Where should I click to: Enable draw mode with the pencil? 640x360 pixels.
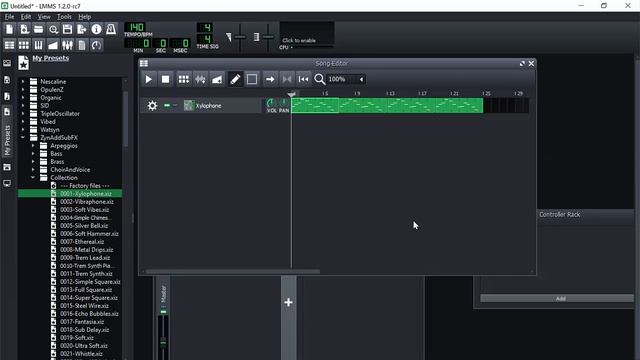235,79
